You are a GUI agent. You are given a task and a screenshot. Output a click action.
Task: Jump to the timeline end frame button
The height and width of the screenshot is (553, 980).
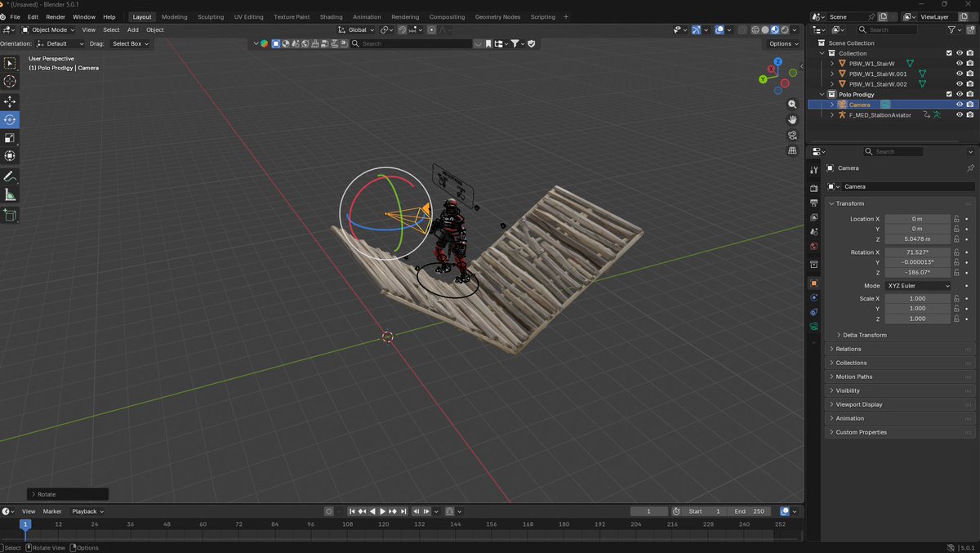pos(403,511)
